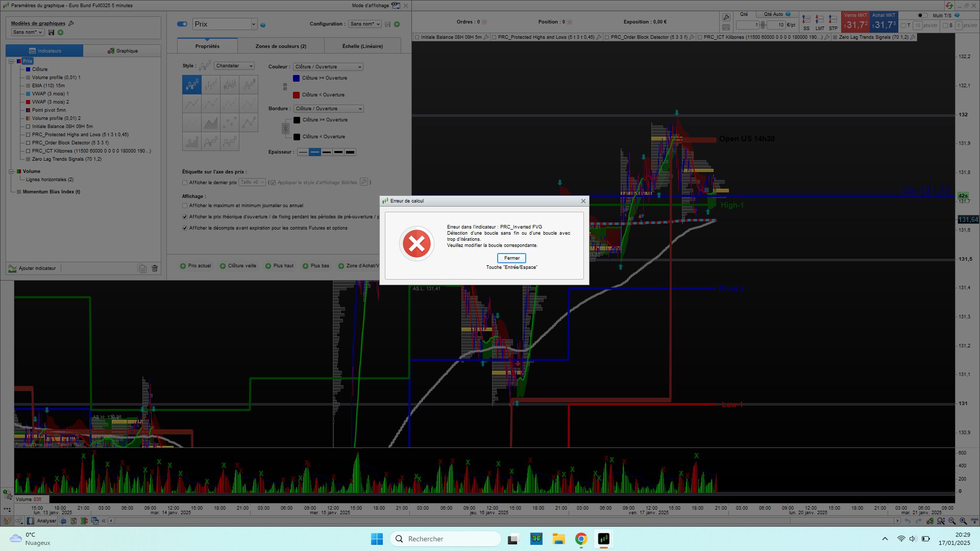Click the delete indicator trash icon
Viewport: 980px width, 551px height.
click(x=155, y=268)
